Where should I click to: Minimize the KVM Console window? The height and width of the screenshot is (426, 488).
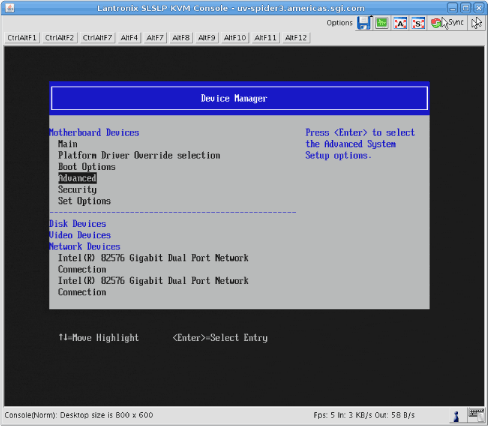coord(452,7)
